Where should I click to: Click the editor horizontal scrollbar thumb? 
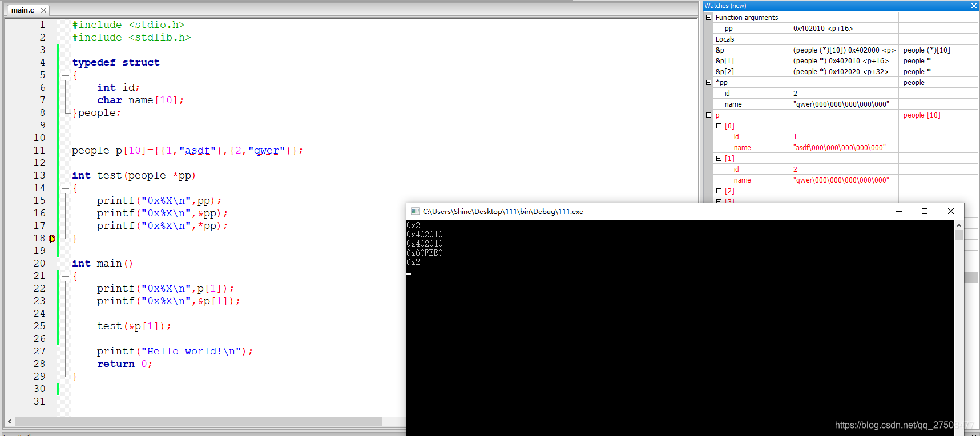coord(199,421)
